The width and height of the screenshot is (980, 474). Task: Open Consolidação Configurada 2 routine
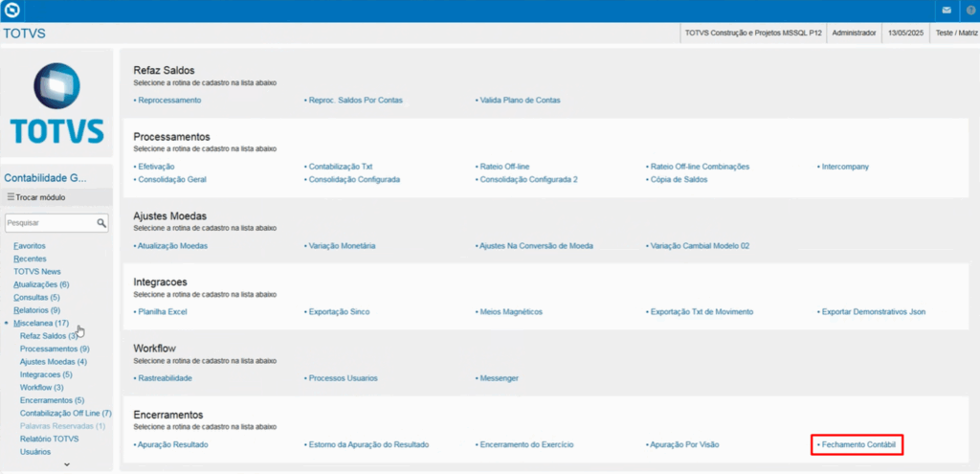point(528,179)
